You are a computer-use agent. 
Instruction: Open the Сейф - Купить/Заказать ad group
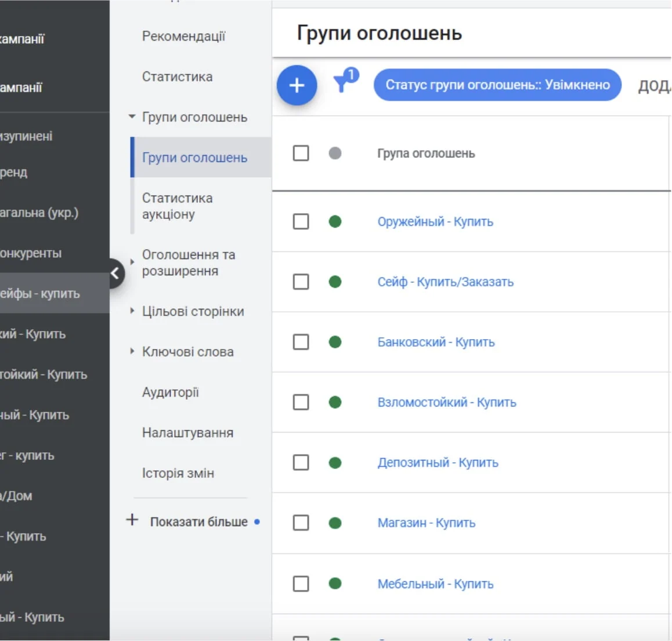click(445, 282)
